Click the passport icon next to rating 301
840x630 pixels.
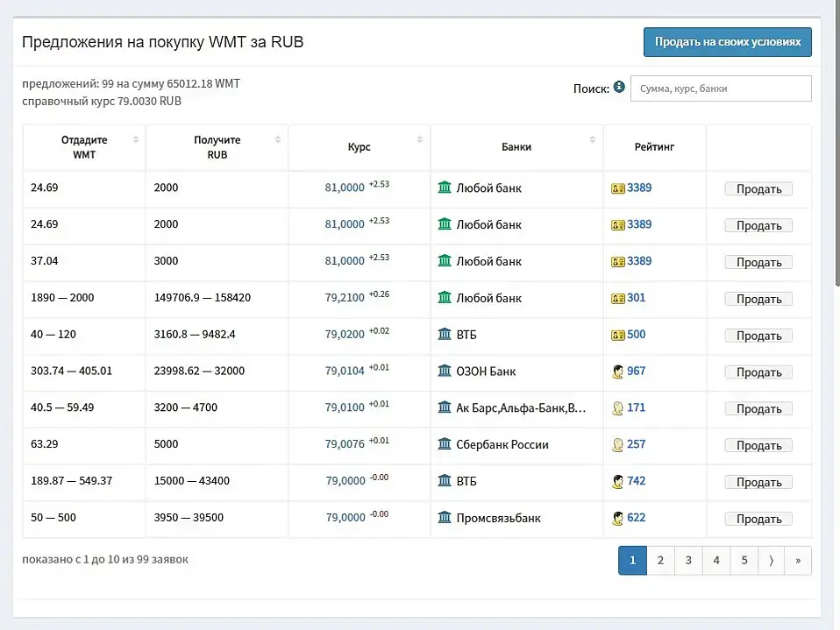click(x=617, y=298)
